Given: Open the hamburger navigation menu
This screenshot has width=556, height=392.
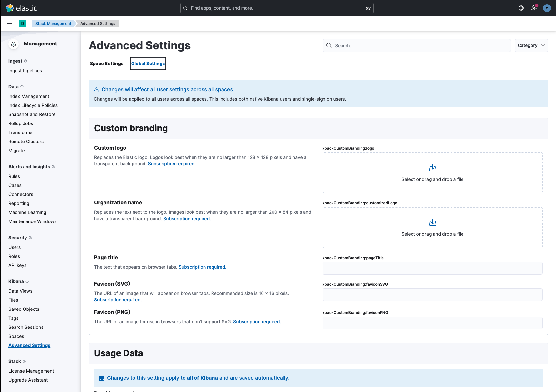Looking at the screenshot, I should 10,24.
